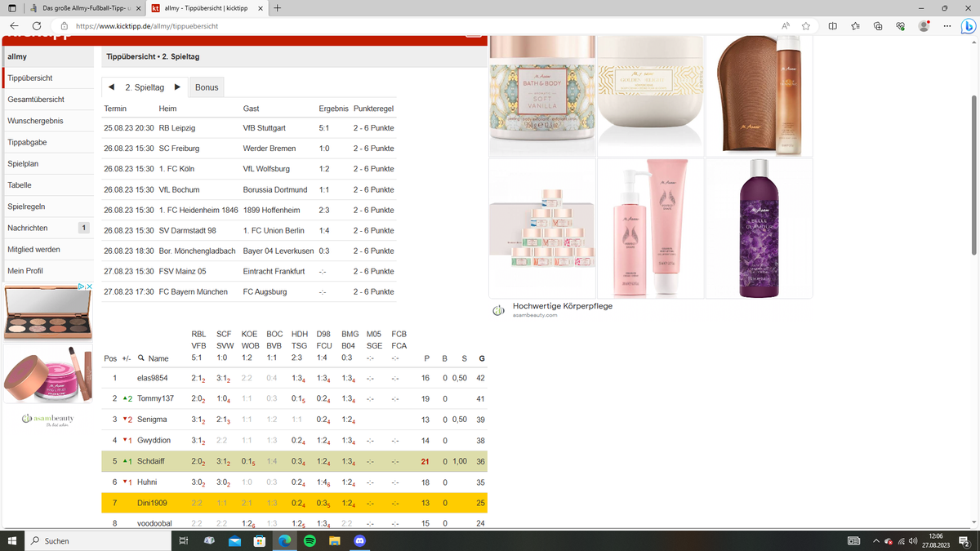Image resolution: width=980 pixels, height=551 pixels.
Task: Click the 2. Spieltag tab label
Action: click(145, 87)
